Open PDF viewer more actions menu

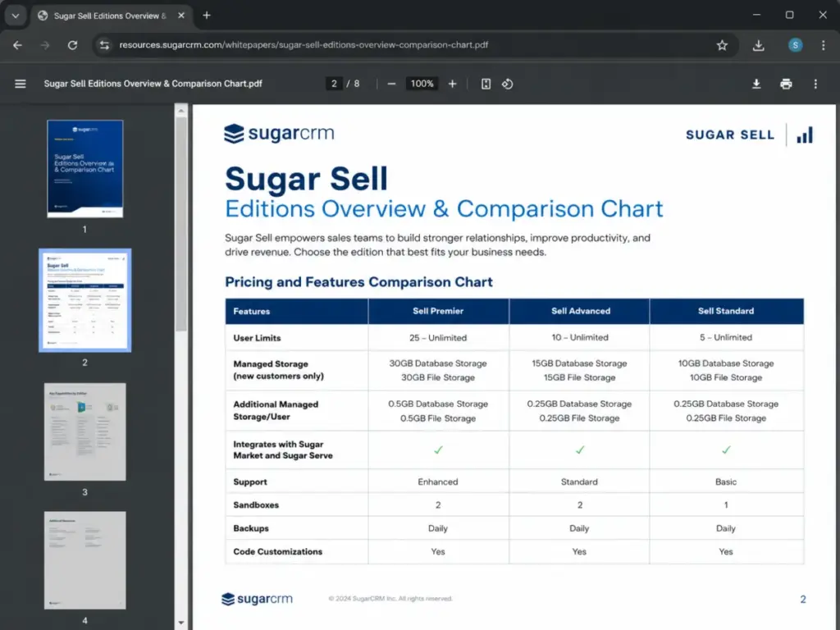point(815,84)
